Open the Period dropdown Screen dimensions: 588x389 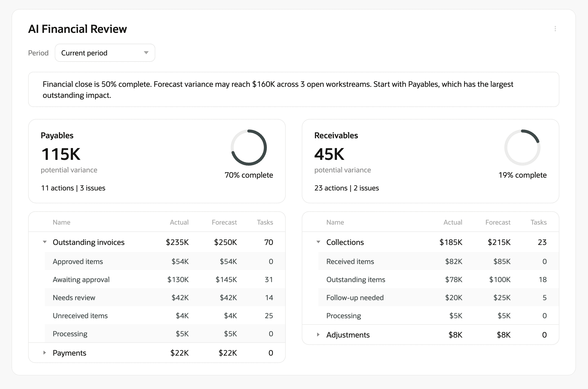pyautogui.click(x=105, y=53)
